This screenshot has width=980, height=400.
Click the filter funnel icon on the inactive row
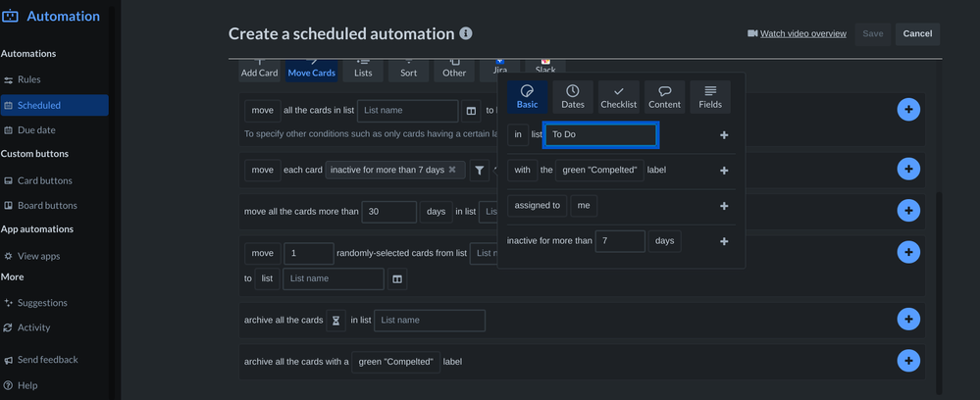(x=480, y=170)
